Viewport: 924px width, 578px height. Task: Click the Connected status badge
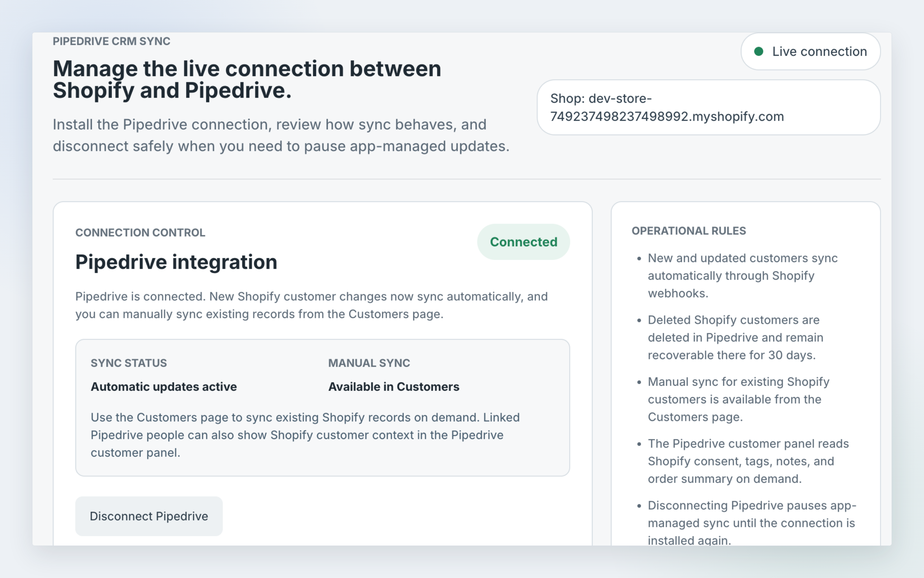pyautogui.click(x=524, y=242)
